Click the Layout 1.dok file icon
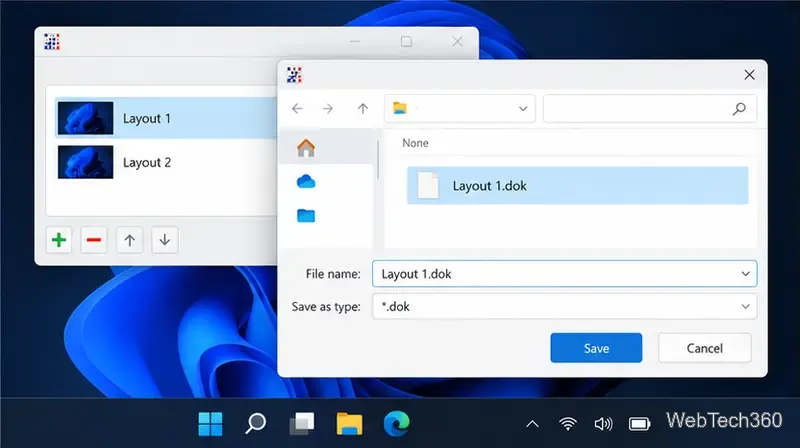Image resolution: width=800 pixels, height=448 pixels. pyautogui.click(x=428, y=185)
